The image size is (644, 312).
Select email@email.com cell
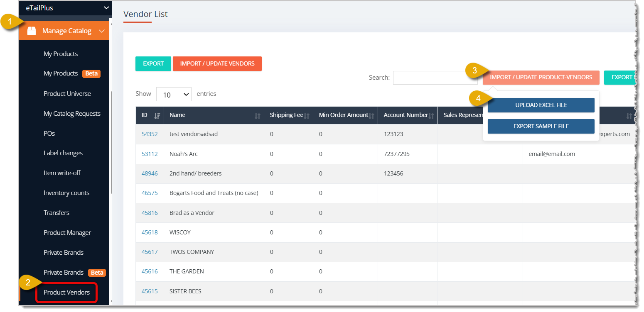point(579,154)
